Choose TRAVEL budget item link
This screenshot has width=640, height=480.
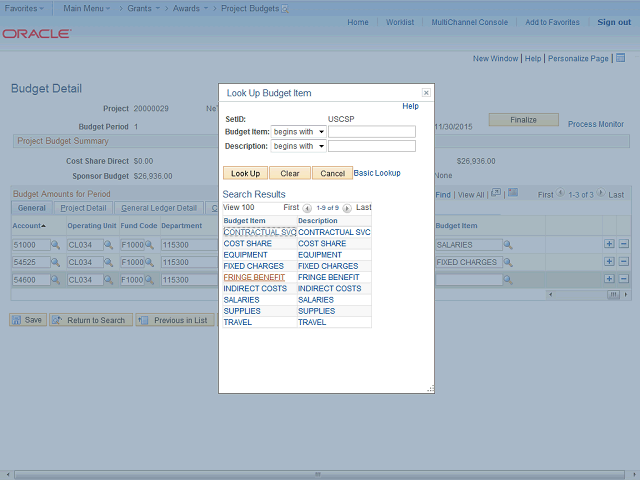coord(237,322)
